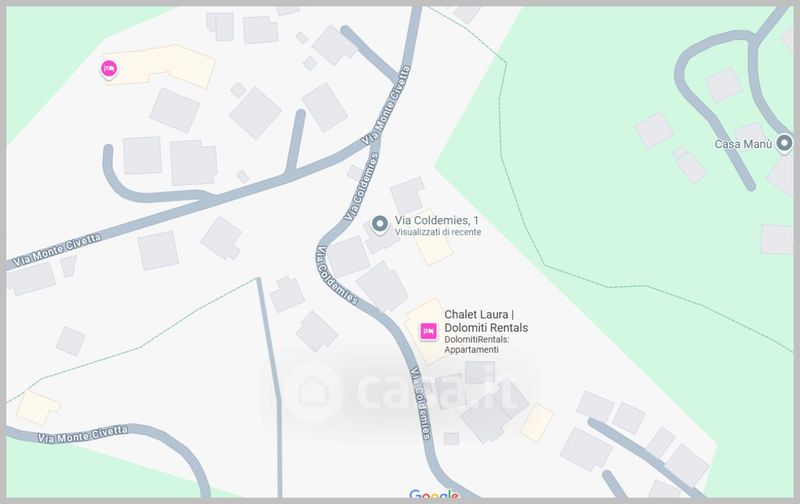Select the Via Monte Civetta label near top
This screenshot has height=504, width=800.
(x=386, y=104)
